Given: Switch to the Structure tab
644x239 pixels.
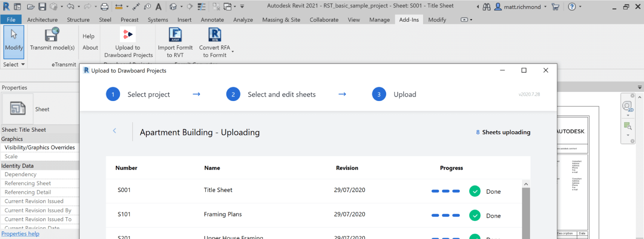Looking at the screenshot, I should pyautogui.click(x=78, y=20).
